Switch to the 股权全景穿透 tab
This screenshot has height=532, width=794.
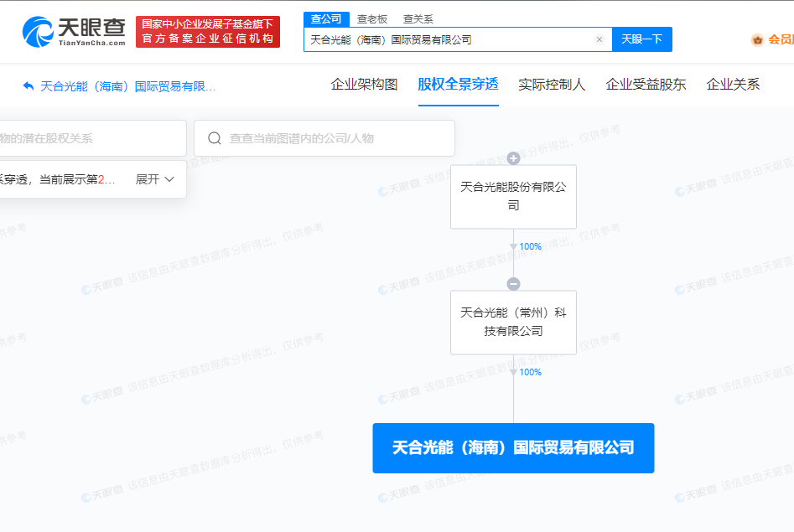pyautogui.click(x=459, y=84)
